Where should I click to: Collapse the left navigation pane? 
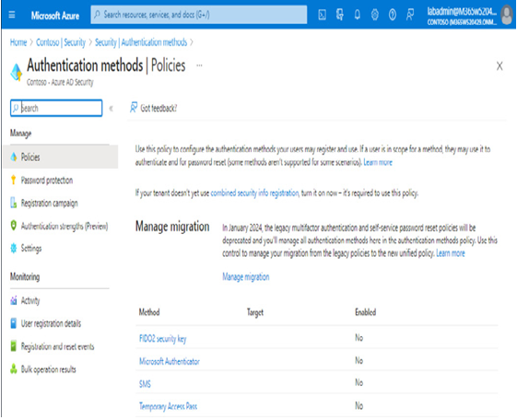click(112, 109)
